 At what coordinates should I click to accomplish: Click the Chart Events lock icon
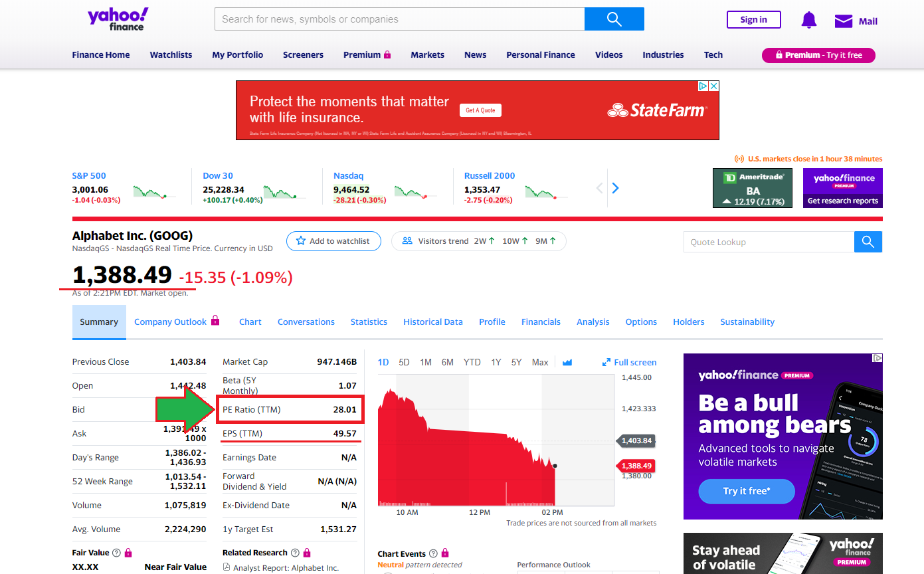(x=445, y=553)
